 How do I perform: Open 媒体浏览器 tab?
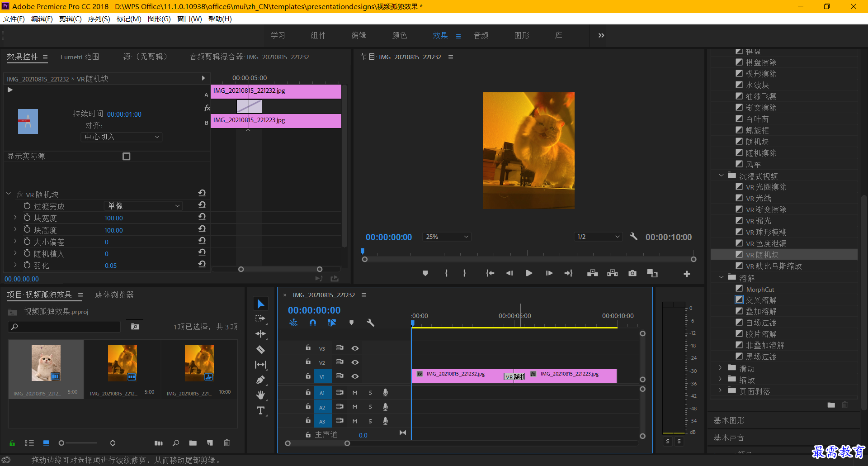pyautogui.click(x=114, y=295)
